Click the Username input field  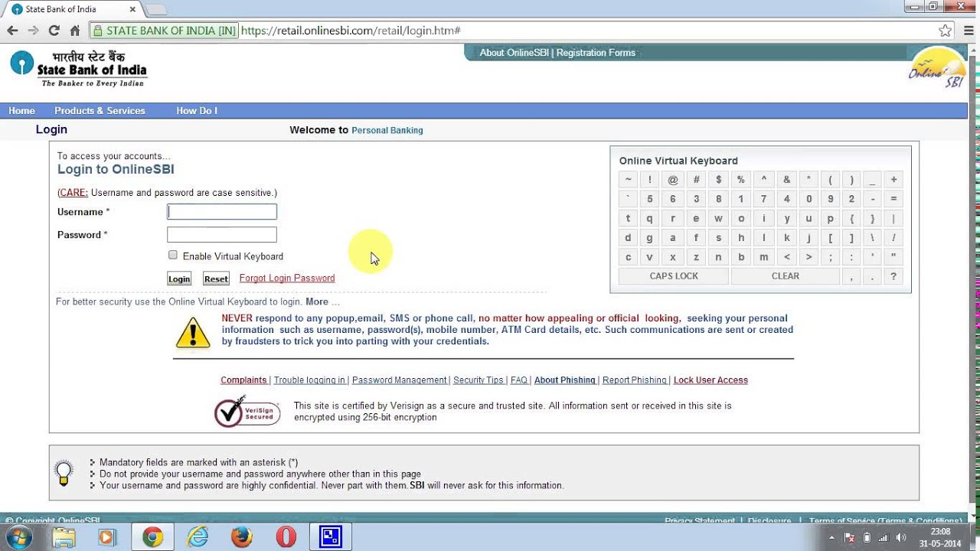coord(222,212)
